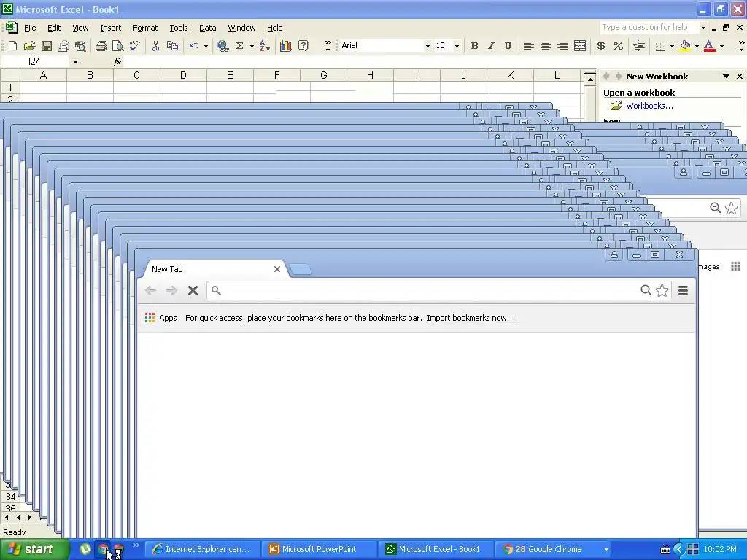
Task: Toggle Bold formatting in Excel
Action: click(474, 46)
